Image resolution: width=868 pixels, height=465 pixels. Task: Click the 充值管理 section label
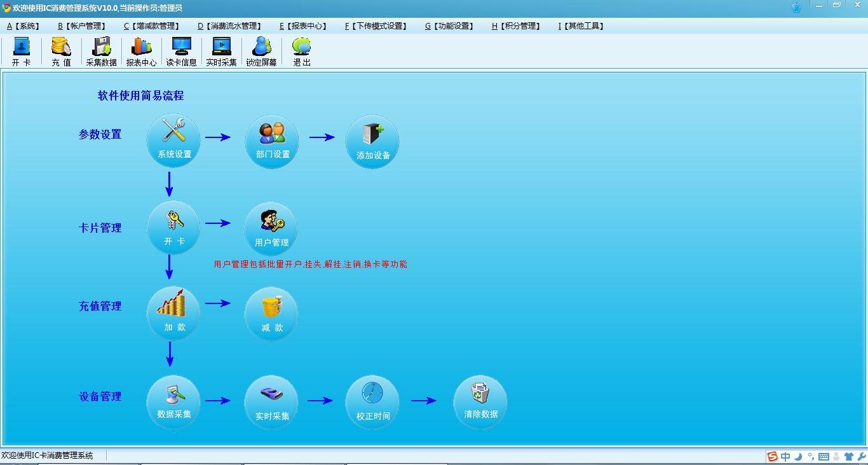(x=100, y=306)
